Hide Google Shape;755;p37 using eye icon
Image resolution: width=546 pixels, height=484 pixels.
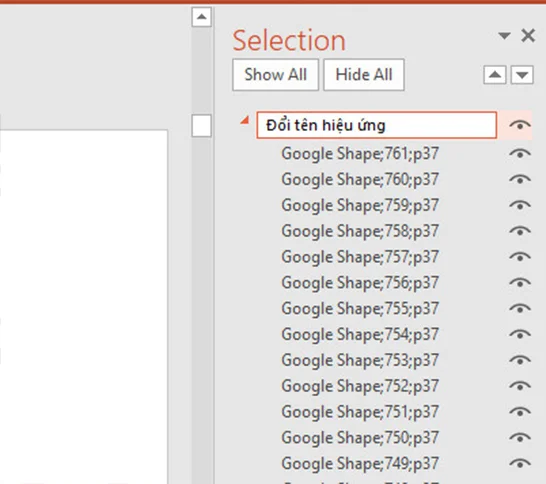(x=520, y=308)
